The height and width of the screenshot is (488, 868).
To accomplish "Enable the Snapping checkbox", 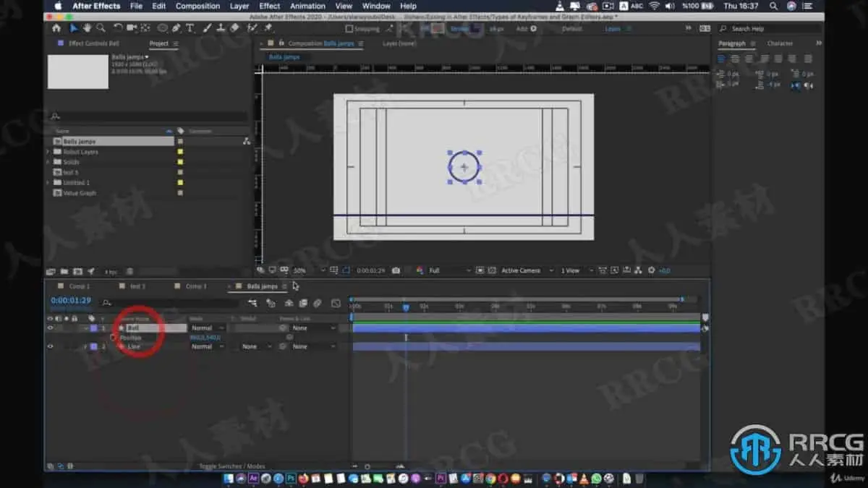I will [x=350, y=29].
